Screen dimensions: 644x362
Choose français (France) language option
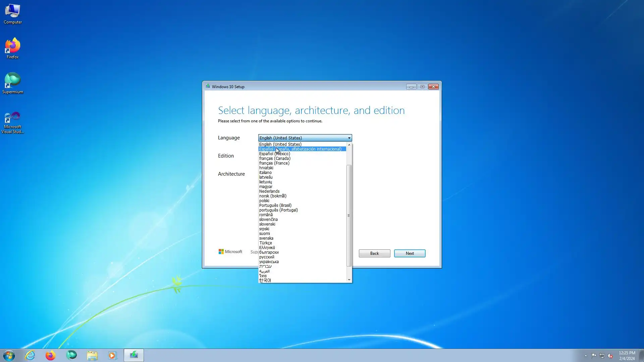click(x=274, y=163)
